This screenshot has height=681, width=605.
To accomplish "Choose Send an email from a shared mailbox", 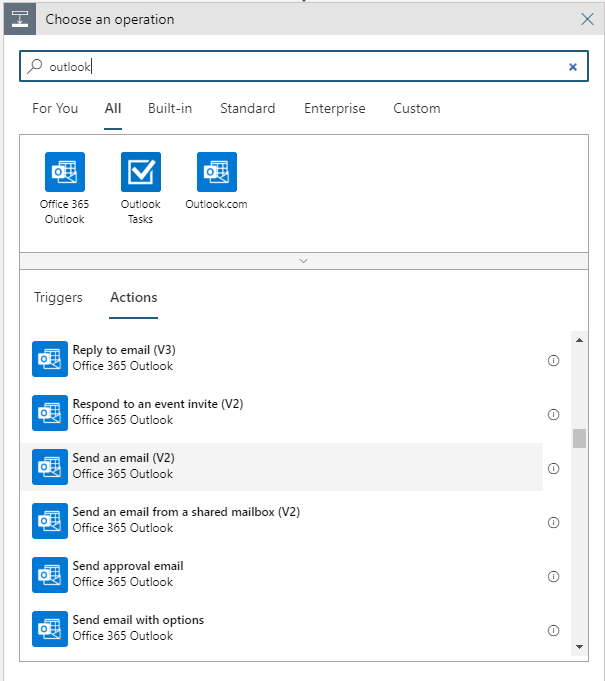I will coord(282,521).
